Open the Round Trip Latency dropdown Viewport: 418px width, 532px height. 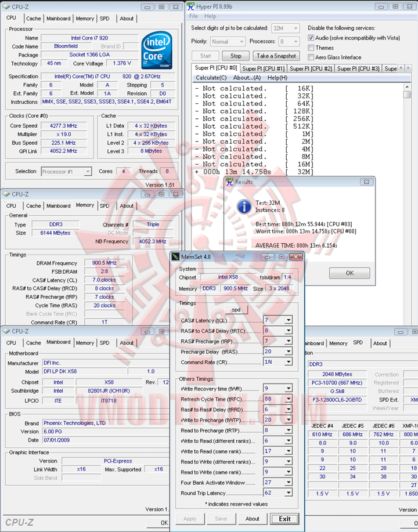pos(289,493)
